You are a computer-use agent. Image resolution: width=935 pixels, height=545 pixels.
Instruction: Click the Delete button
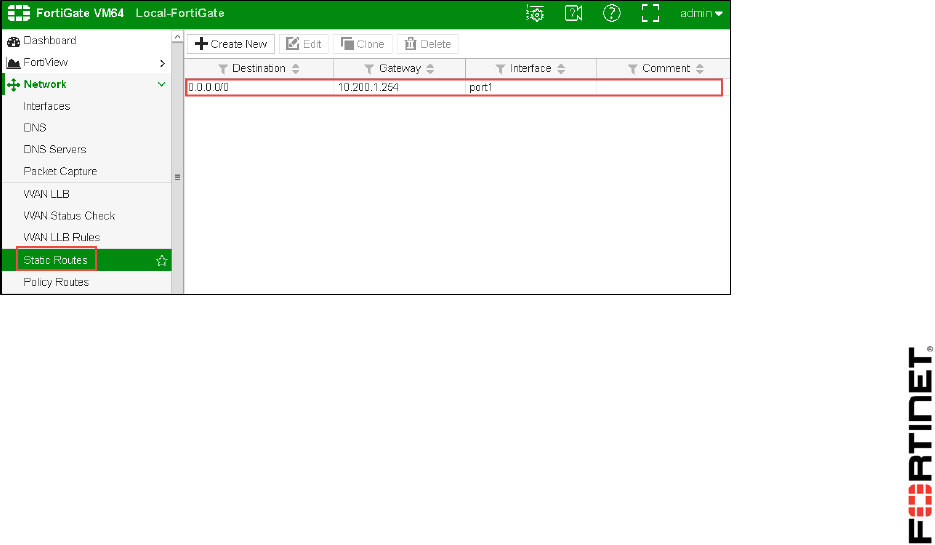click(428, 44)
